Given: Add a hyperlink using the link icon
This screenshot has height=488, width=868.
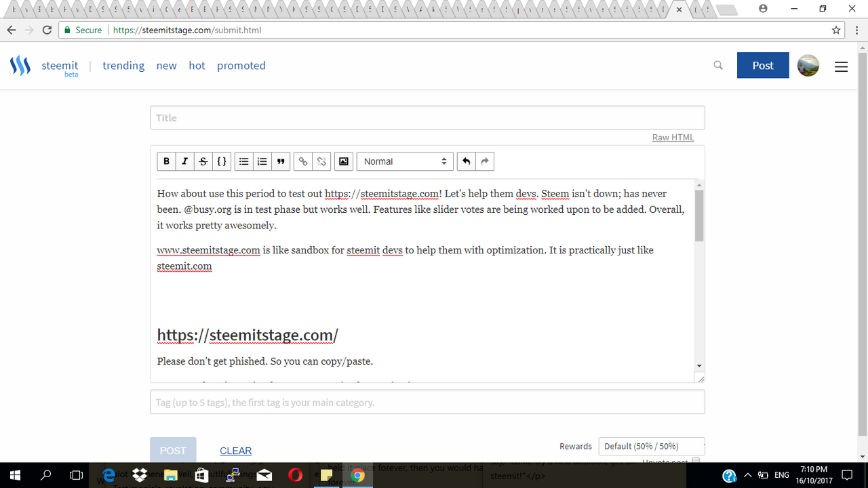Looking at the screenshot, I should (303, 161).
